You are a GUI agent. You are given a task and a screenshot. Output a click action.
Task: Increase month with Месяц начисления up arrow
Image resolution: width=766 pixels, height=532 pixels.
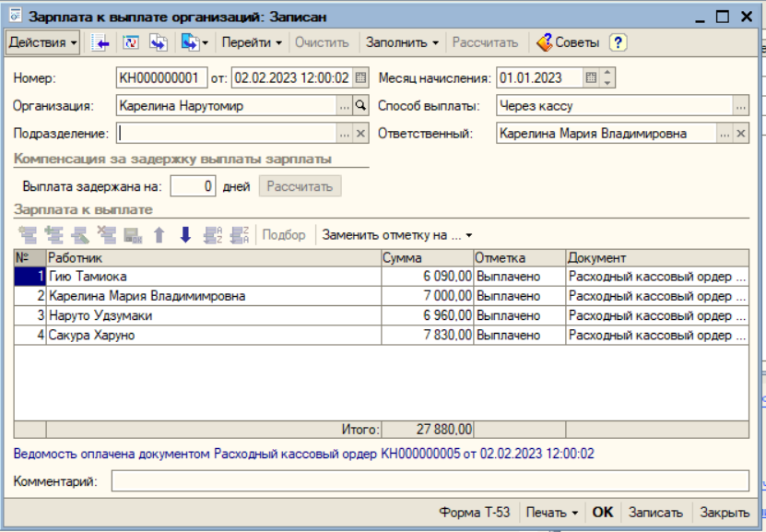coord(607,73)
